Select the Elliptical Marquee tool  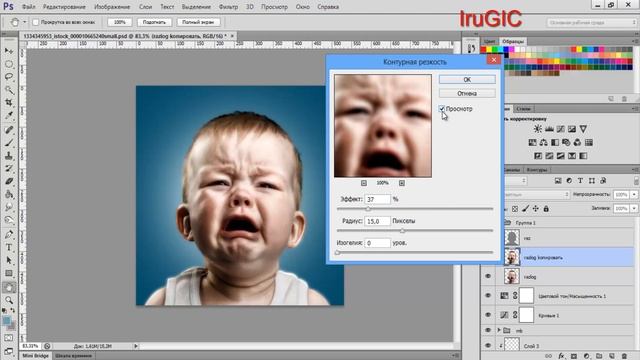point(9,64)
